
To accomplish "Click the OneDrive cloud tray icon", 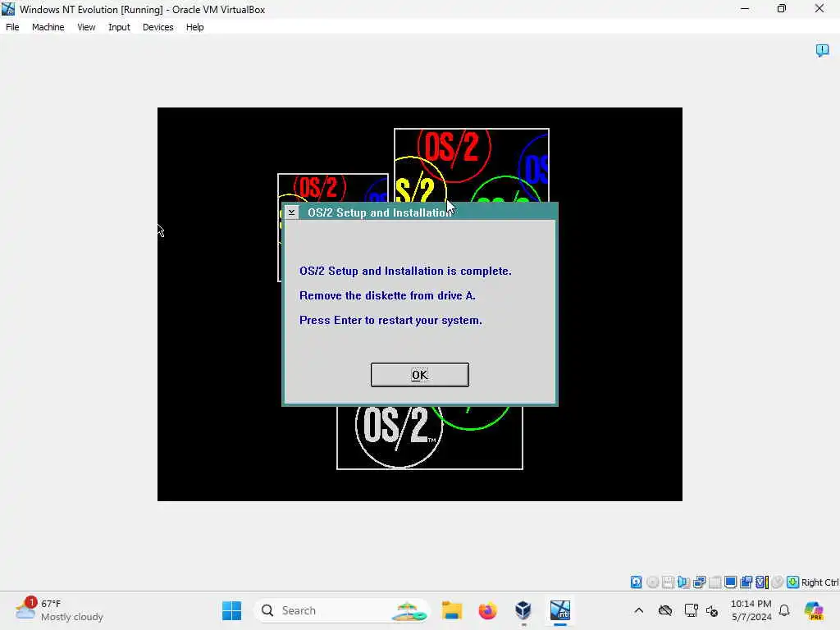I will (x=665, y=610).
